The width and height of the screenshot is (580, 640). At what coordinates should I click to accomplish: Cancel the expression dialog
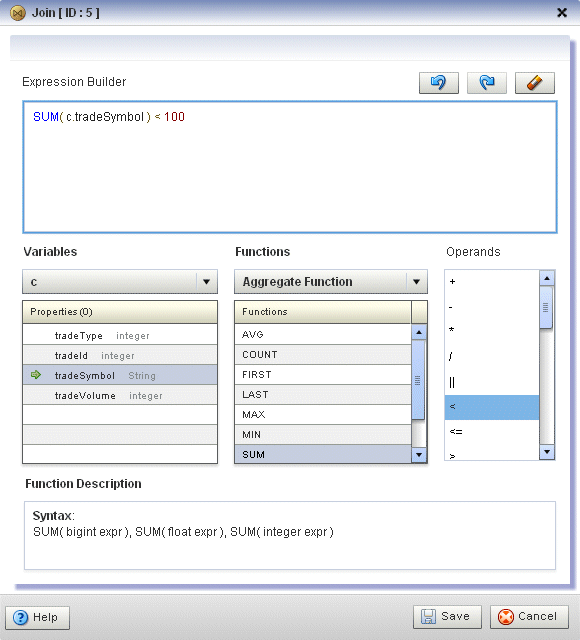click(x=529, y=616)
